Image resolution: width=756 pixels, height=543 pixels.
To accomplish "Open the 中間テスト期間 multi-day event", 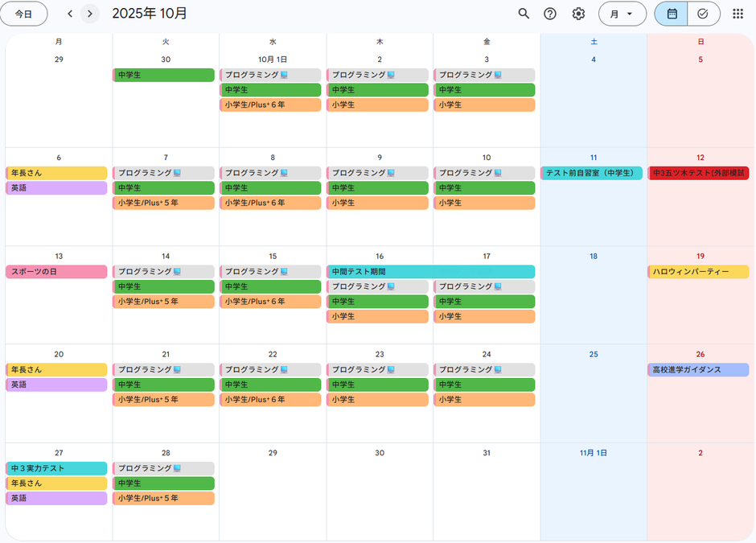I will pyautogui.click(x=430, y=272).
